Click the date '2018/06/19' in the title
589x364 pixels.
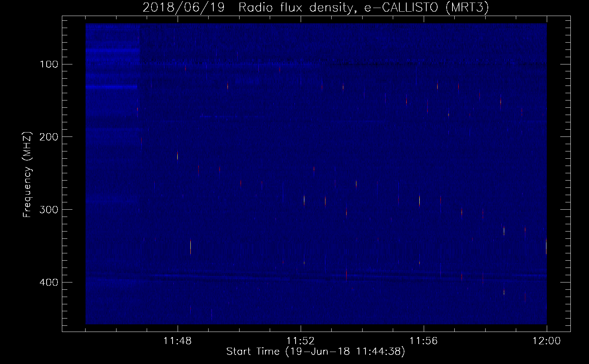tap(183, 7)
